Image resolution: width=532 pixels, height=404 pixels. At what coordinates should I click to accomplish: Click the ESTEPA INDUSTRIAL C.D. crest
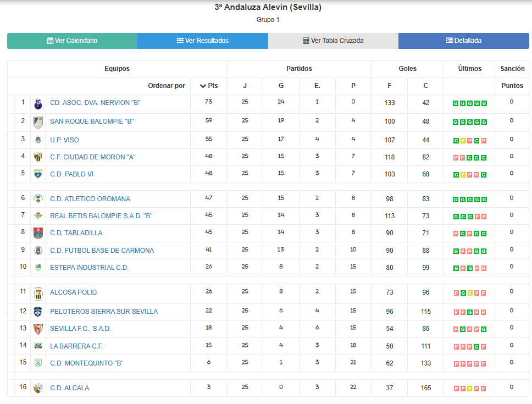[38, 267]
